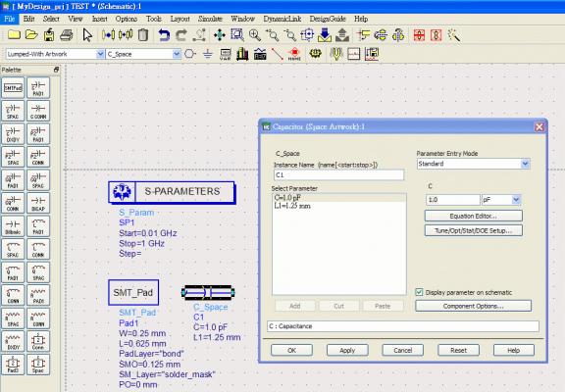Click the Simulate gear icon
Image resolution: width=565 pixels, height=392 pixels.
315,54
